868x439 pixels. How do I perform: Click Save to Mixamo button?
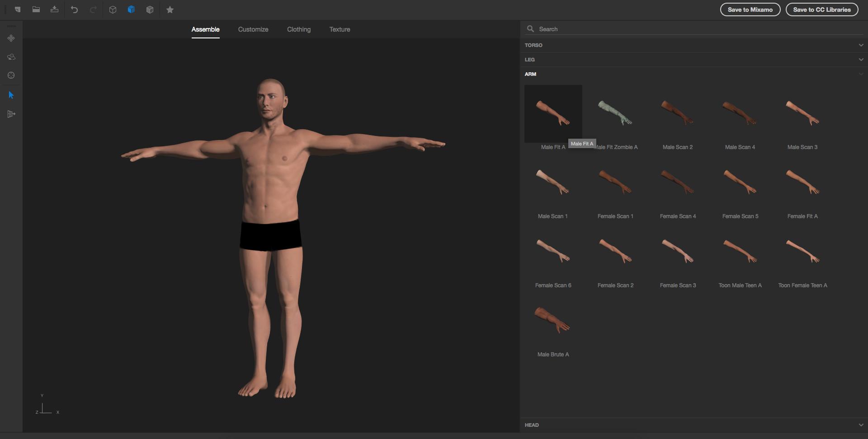750,9
